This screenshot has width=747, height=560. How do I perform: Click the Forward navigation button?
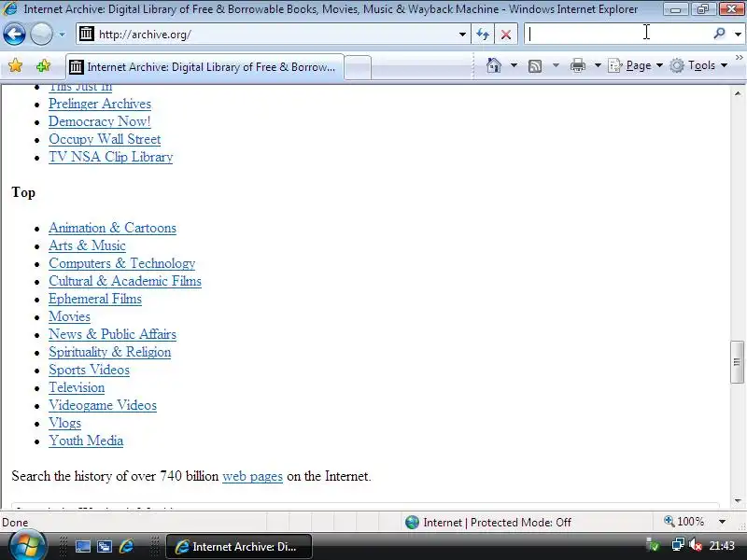41,35
